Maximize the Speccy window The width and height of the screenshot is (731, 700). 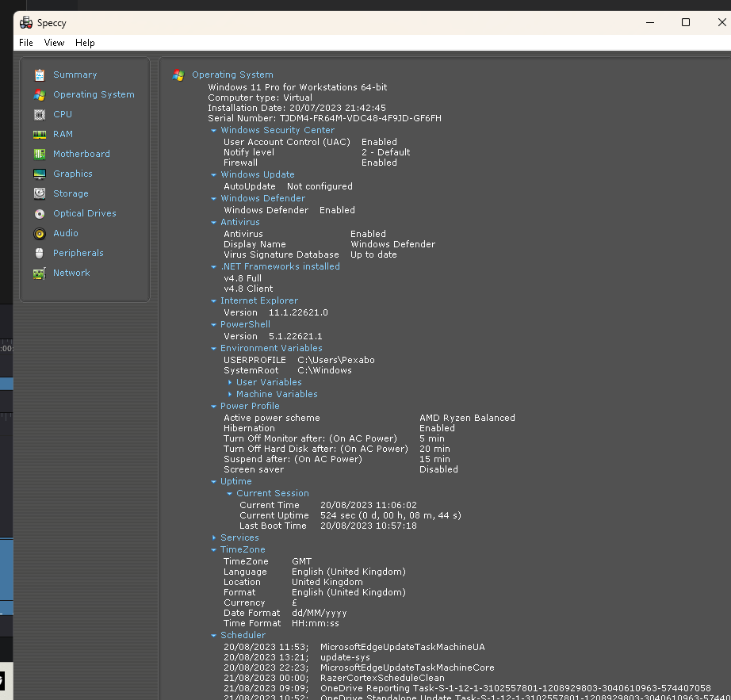pyautogui.click(x=685, y=22)
